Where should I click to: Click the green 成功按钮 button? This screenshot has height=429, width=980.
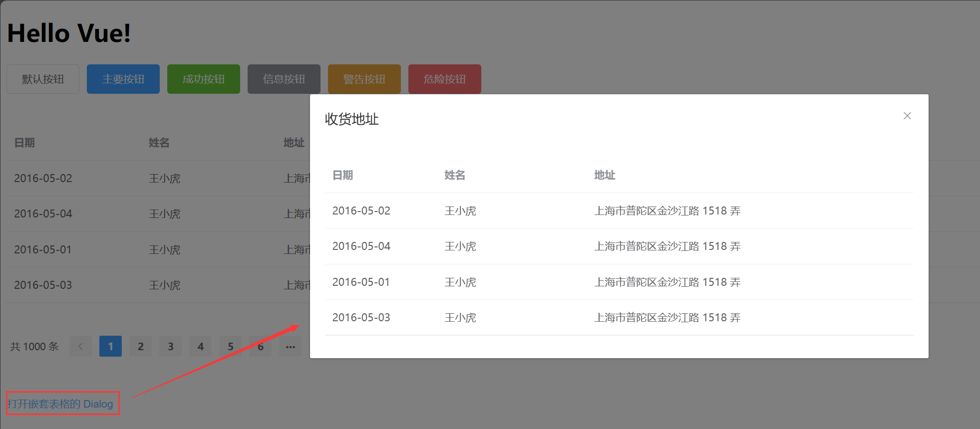[204, 79]
